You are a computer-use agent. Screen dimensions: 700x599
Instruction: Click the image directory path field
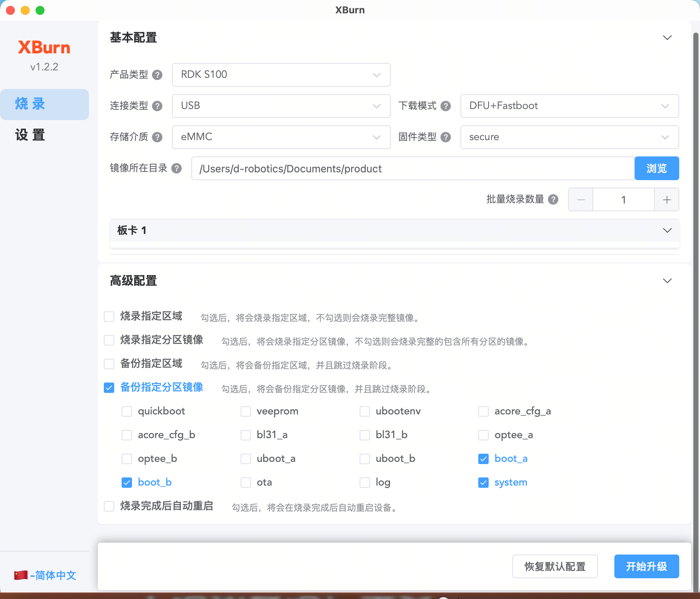tap(413, 168)
